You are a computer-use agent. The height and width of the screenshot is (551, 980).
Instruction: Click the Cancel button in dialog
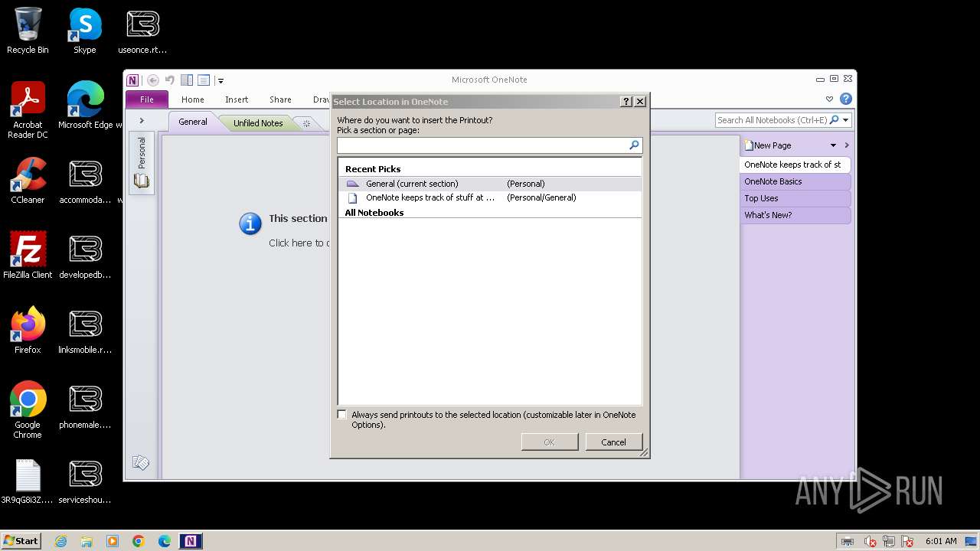tap(613, 442)
